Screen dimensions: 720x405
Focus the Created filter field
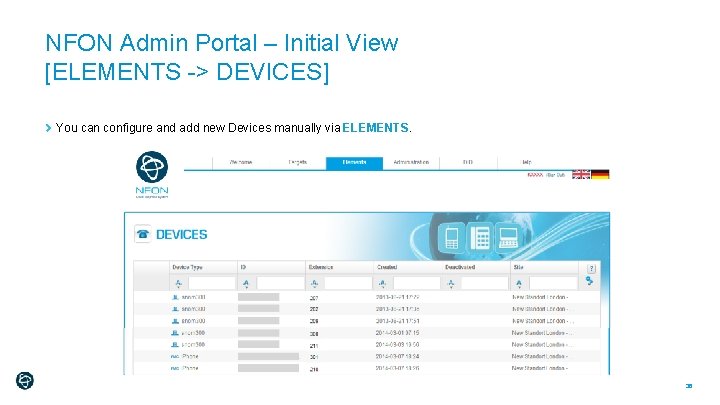coord(416,283)
